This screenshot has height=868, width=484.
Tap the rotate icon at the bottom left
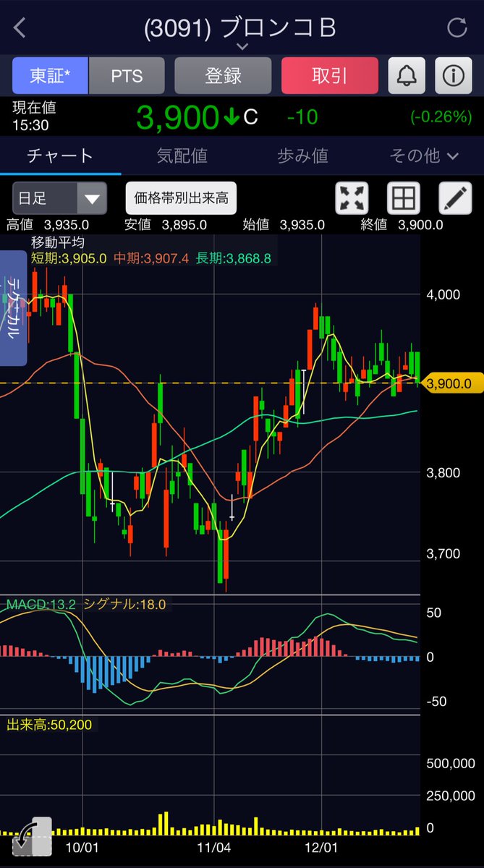tap(32, 836)
